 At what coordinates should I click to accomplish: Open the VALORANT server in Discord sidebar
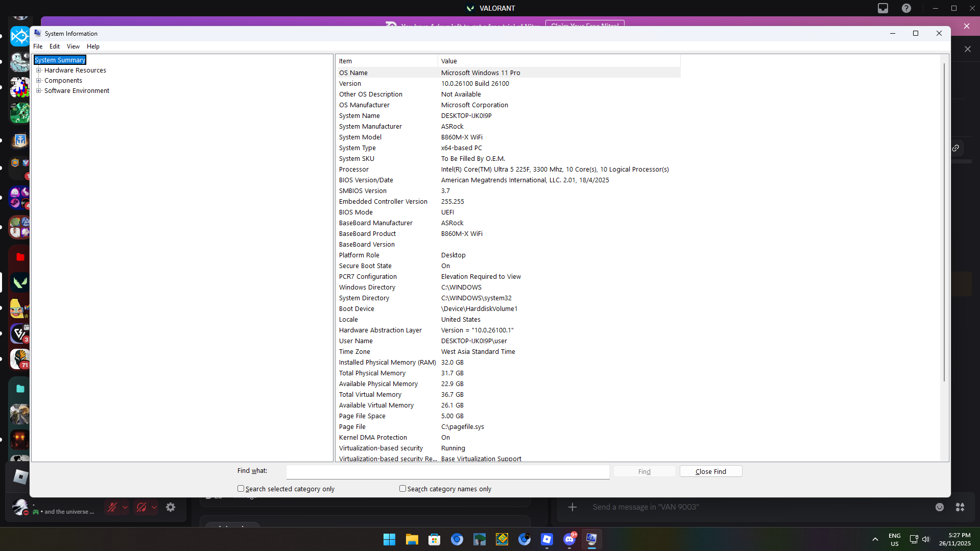pos(20,282)
